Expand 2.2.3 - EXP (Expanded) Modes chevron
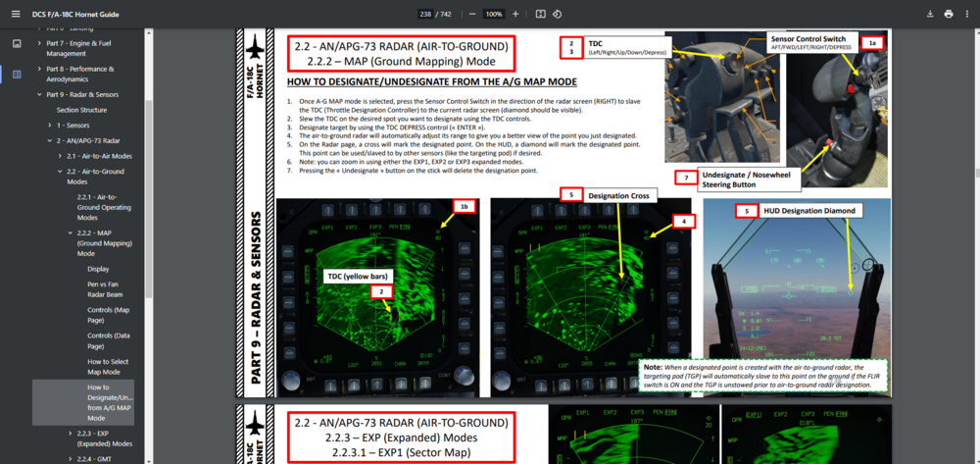The image size is (980, 464). pos(71,433)
